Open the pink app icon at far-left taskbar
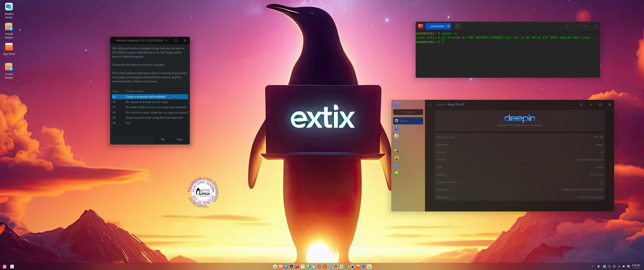644x270 pixels. 4,266
